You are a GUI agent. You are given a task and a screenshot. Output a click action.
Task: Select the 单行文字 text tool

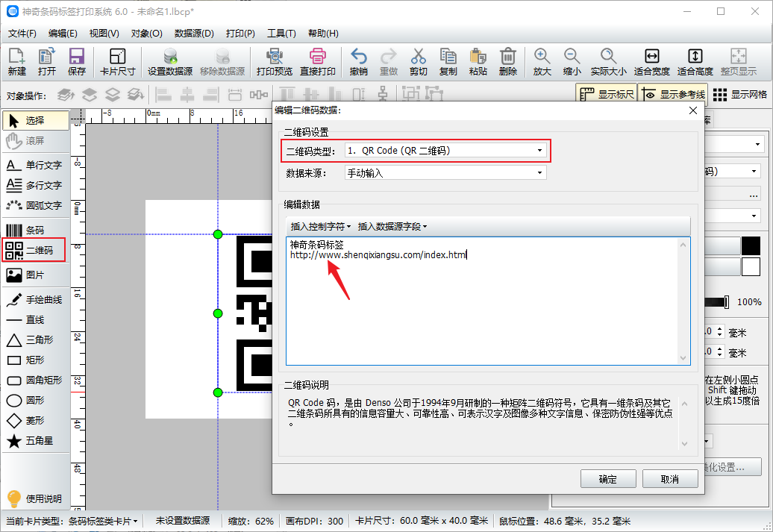[x=36, y=165]
